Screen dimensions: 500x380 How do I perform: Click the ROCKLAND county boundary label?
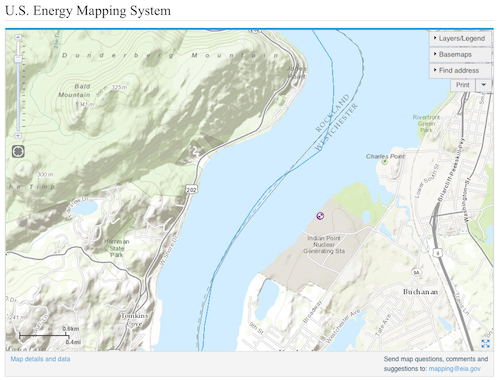coord(332,113)
